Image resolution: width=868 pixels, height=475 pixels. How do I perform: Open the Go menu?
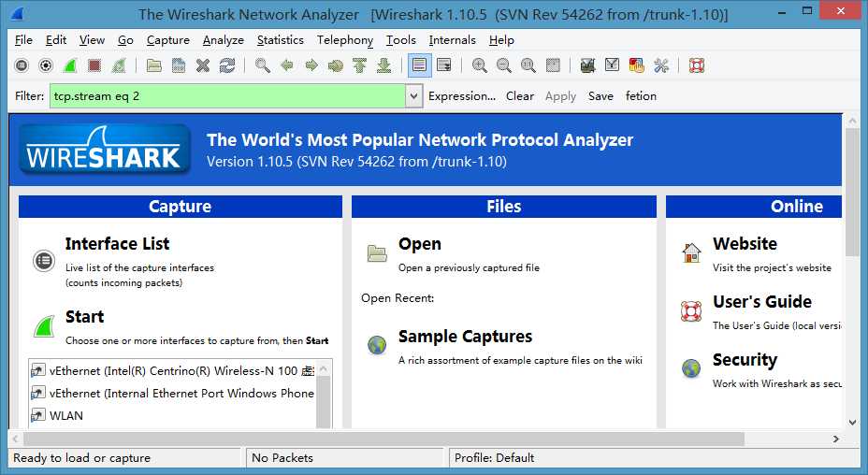(125, 40)
